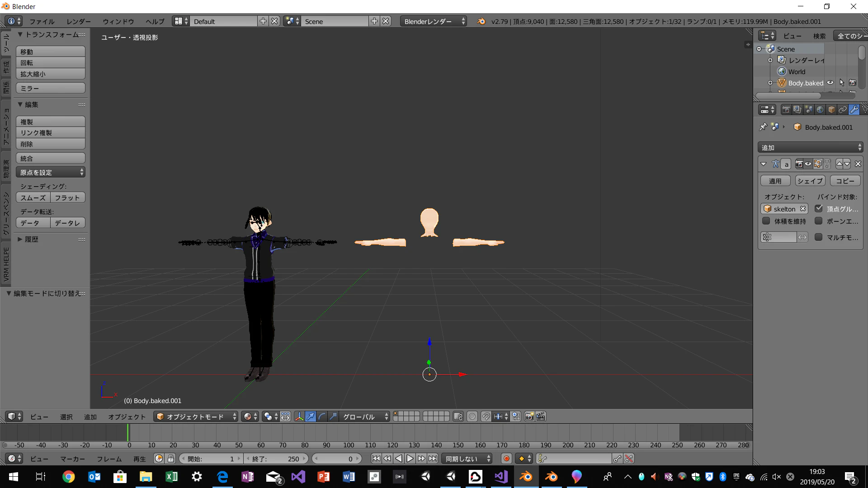The height and width of the screenshot is (488, 868).
Task: Click the 適用 apply modifier button
Action: (x=775, y=181)
